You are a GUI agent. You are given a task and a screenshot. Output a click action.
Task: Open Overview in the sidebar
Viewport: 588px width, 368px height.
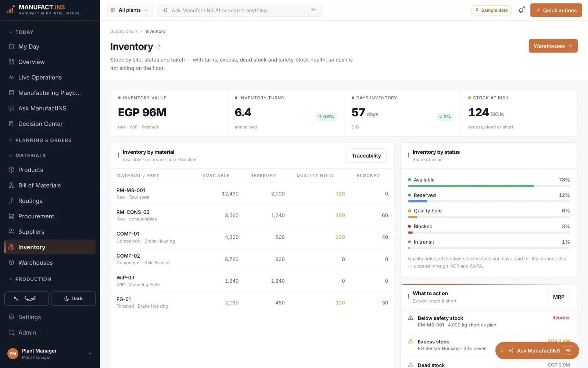coord(50,62)
